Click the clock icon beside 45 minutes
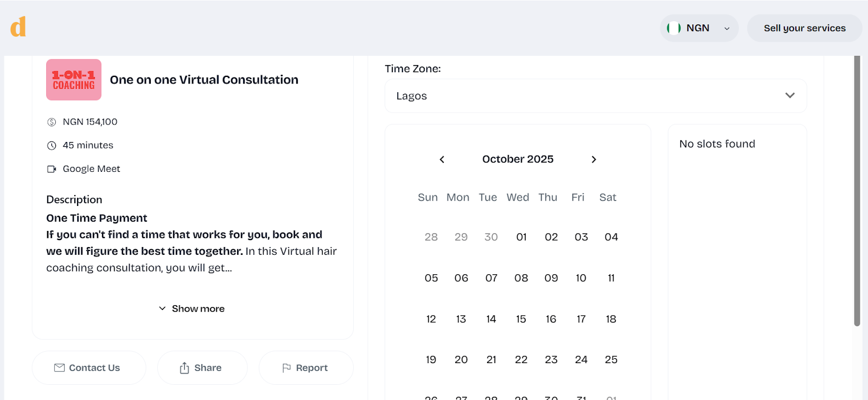The width and height of the screenshot is (868, 400). (52, 145)
